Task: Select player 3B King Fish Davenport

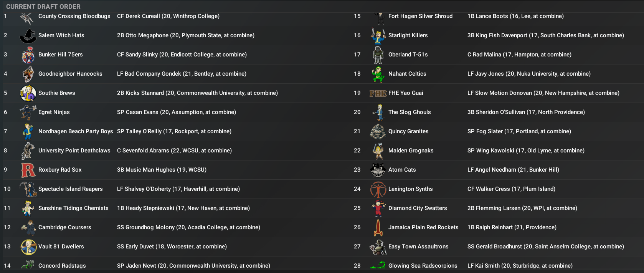Action: (x=545, y=35)
